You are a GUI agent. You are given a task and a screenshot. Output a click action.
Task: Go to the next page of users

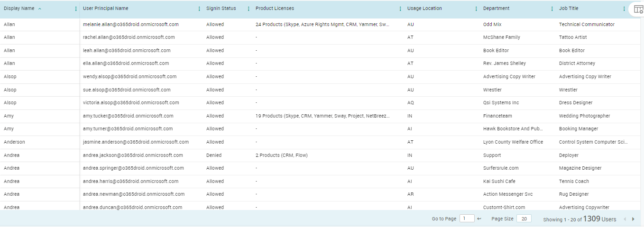(x=633, y=219)
